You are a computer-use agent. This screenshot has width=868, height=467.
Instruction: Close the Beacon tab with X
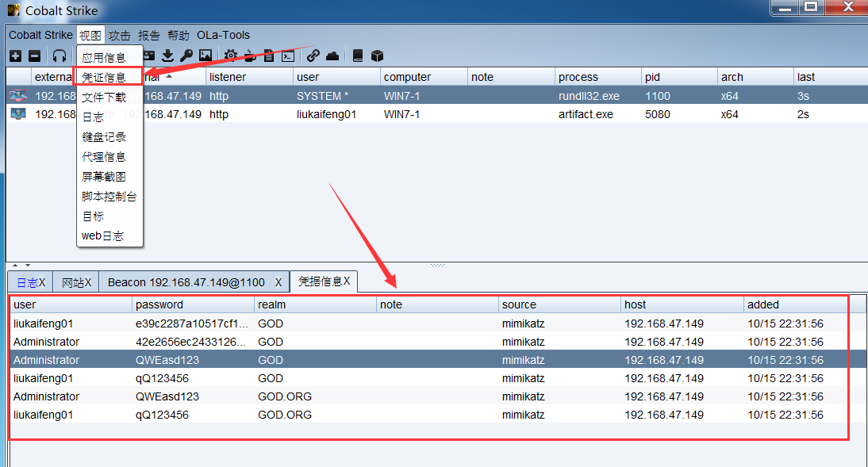tap(278, 282)
